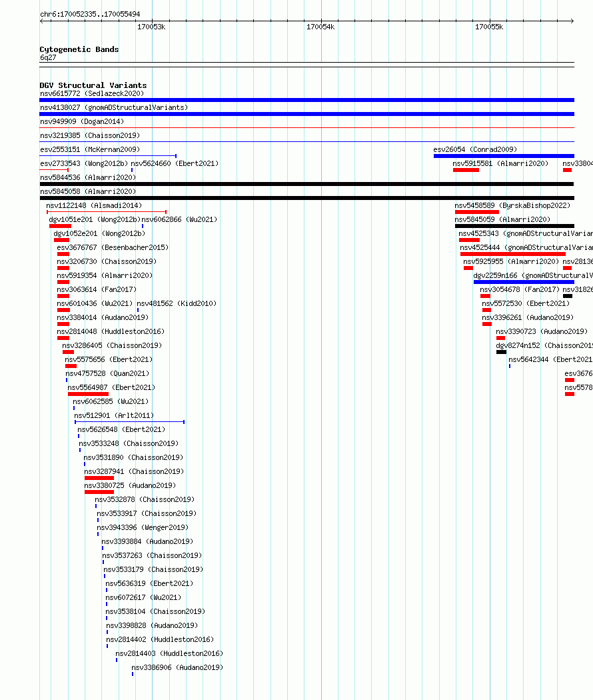Open esv2733543 (Wong2012b) variant
Viewport: 593px width, 700px height.
[84, 163]
